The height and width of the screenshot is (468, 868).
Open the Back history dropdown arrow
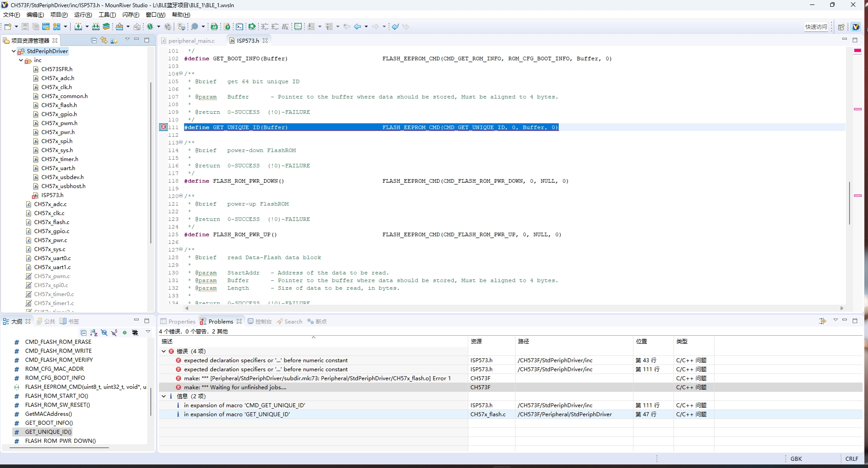366,27
